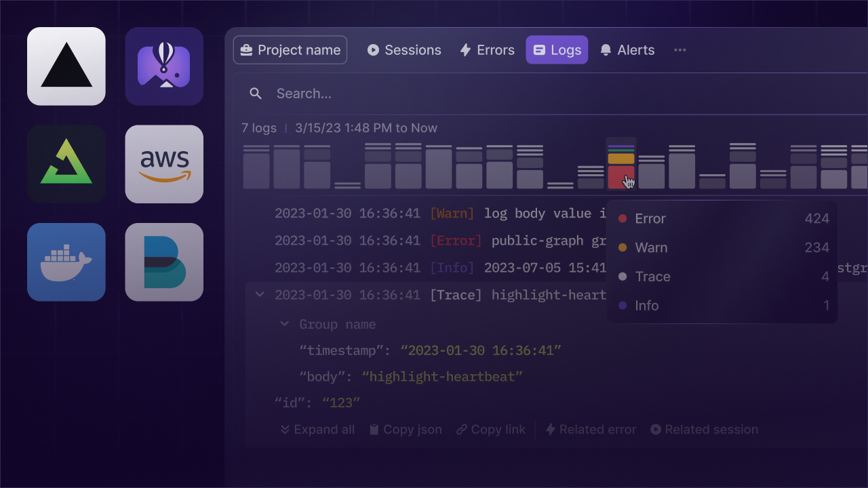Open the purple mask app icon
The width and height of the screenshot is (868, 488).
coord(163,66)
